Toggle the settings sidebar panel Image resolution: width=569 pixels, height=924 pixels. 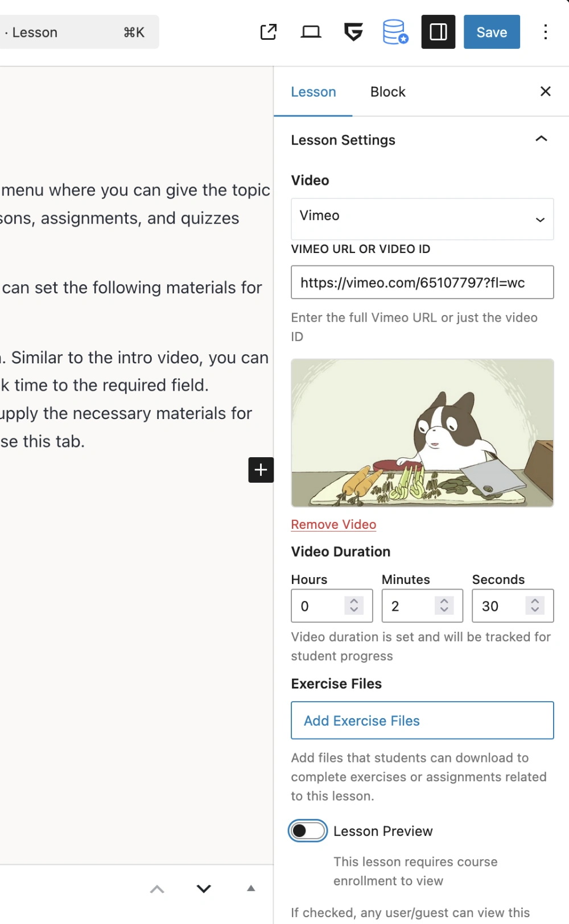[438, 32]
